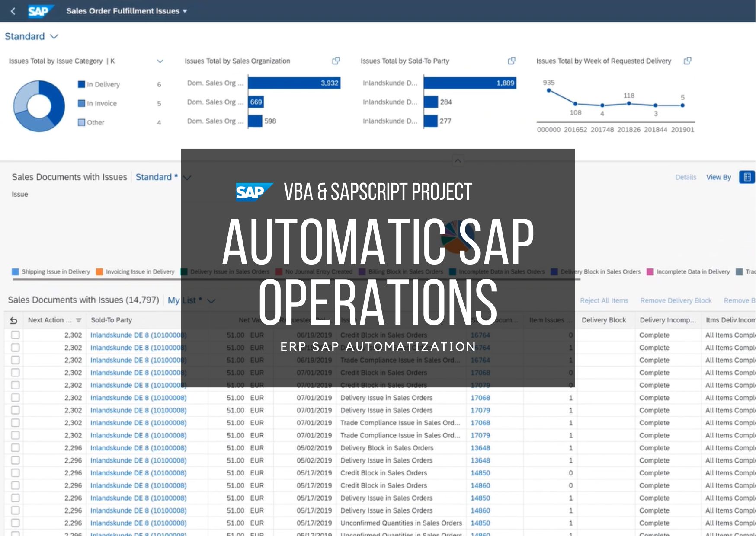The image size is (756, 536).
Task: Select the 669 sales organization bar
Action: click(256, 102)
